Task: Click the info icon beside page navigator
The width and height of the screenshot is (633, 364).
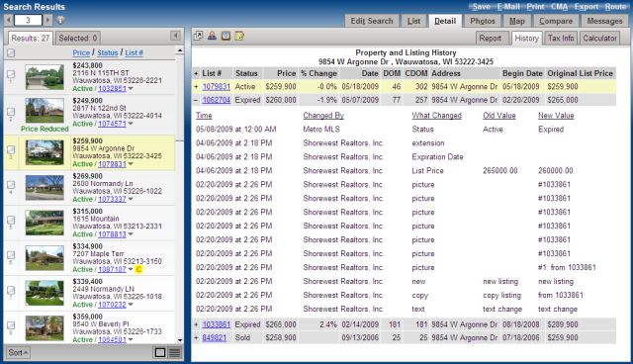Action: coord(60,20)
